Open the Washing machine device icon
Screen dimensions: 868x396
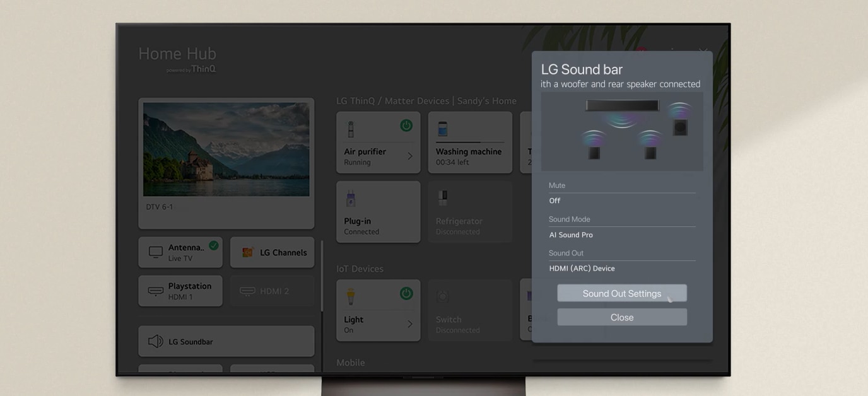443,129
